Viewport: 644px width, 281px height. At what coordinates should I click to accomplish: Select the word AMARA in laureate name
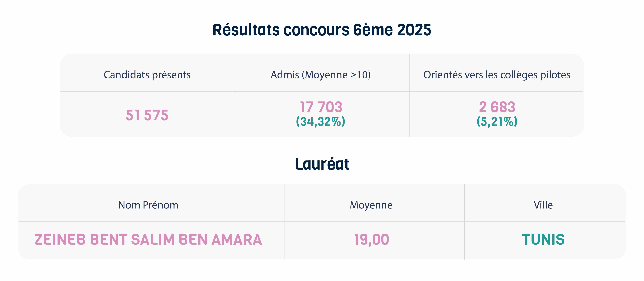pyautogui.click(x=237, y=239)
